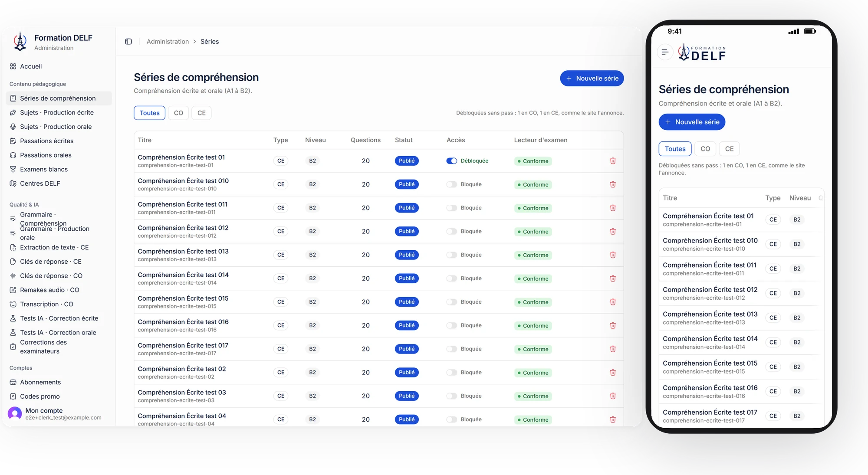Open Codes promo in sidebar
The image size is (868, 475).
(59, 396)
